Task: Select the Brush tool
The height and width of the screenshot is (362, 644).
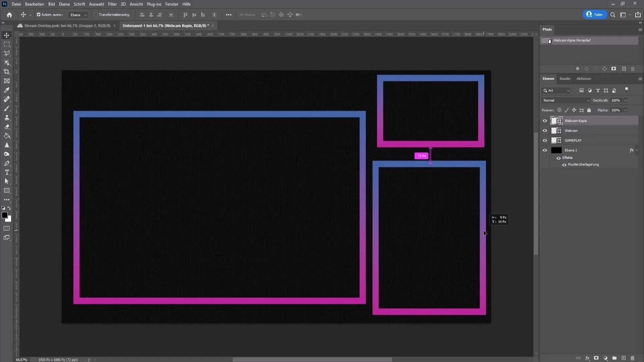Action: pyautogui.click(x=7, y=109)
